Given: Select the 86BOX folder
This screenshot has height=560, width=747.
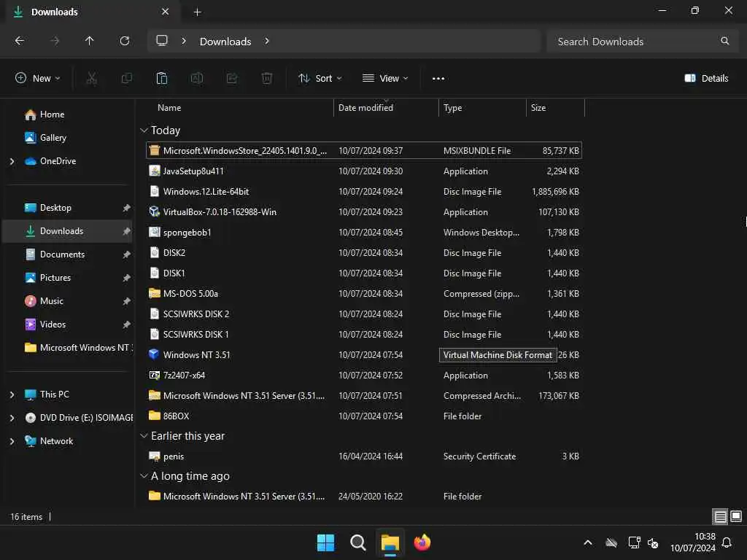Looking at the screenshot, I should coord(364,416).
